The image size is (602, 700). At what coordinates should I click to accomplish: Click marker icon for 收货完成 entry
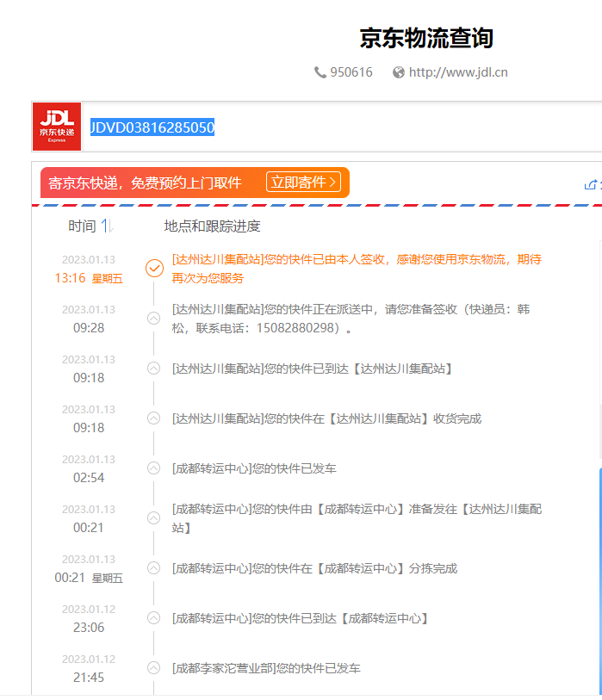[x=153, y=418]
